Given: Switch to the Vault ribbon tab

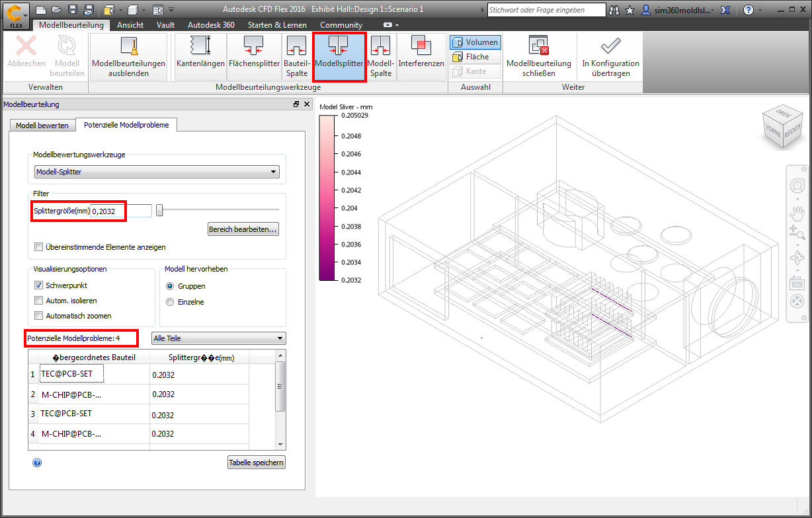Looking at the screenshot, I should click(x=166, y=24).
